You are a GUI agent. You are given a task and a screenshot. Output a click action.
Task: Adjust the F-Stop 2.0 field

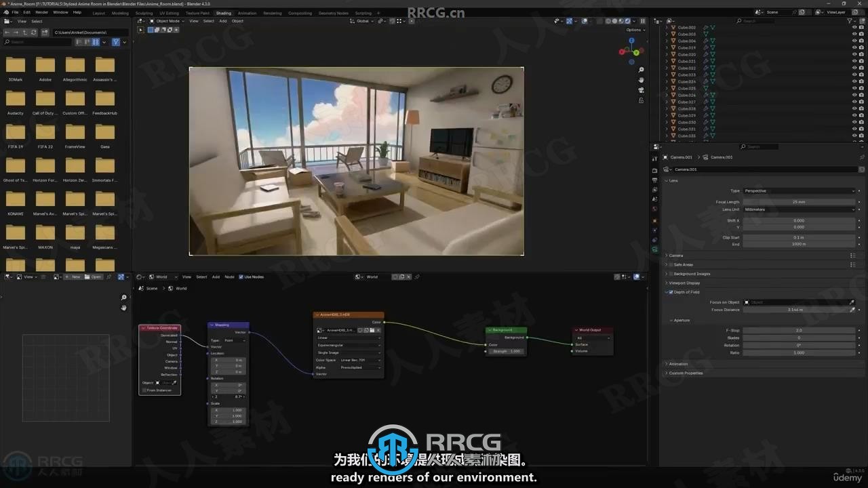click(x=800, y=330)
